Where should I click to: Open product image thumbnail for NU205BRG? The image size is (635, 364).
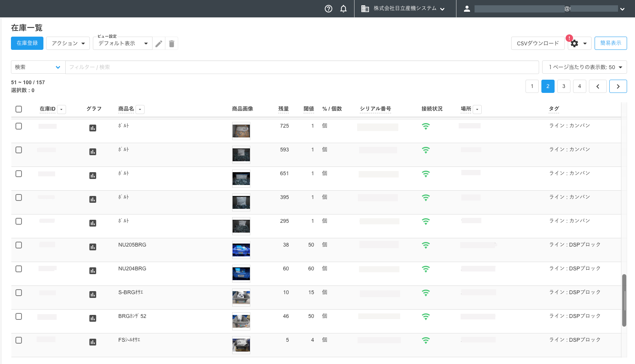(x=241, y=250)
